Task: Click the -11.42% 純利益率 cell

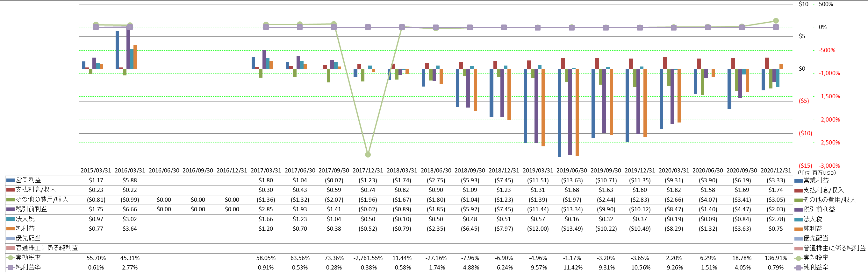Action: pos(572,268)
